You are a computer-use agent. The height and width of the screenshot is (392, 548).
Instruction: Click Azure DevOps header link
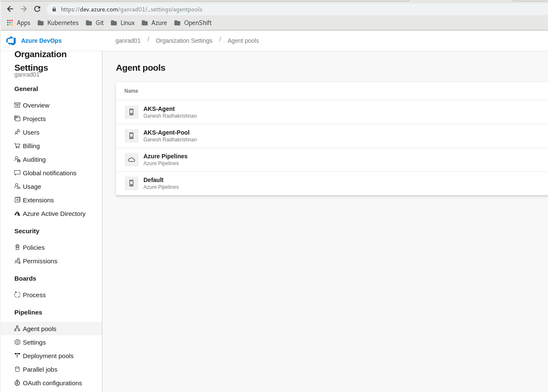pyautogui.click(x=41, y=41)
